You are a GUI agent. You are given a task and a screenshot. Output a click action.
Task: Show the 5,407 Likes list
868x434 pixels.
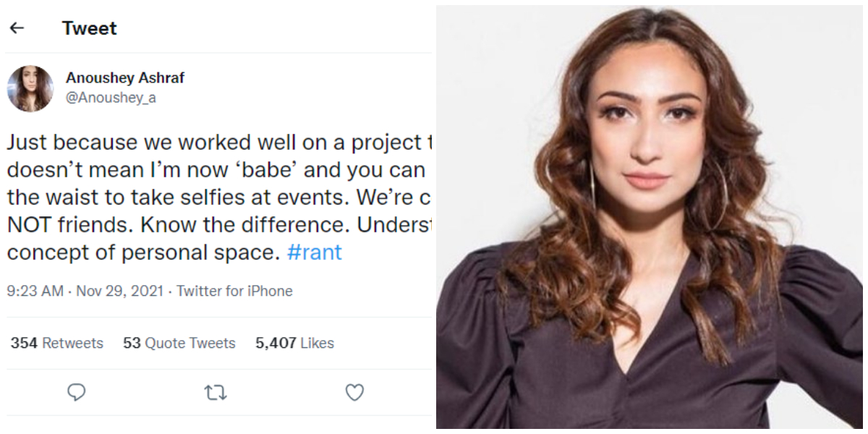click(x=294, y=344)
